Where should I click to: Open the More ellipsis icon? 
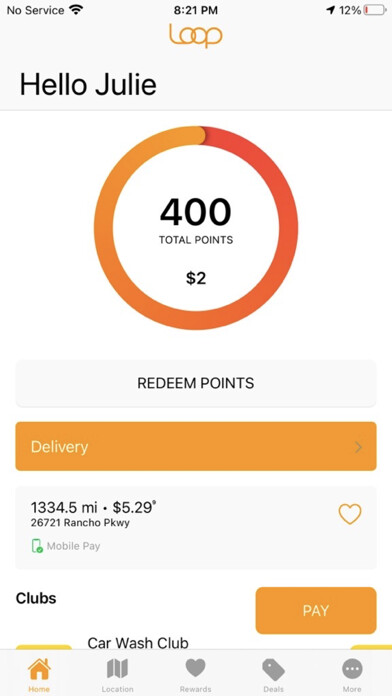(352, 669)
